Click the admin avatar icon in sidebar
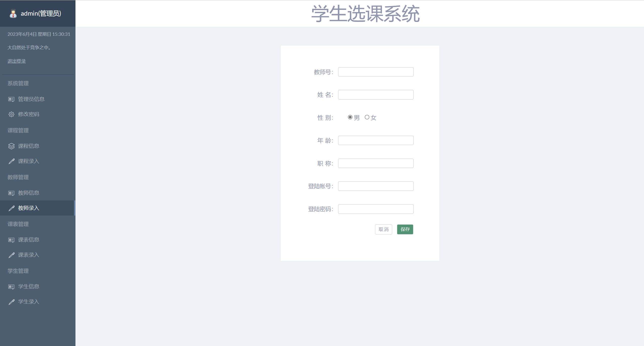The width and height of the screenshot is (644, 346). tap(13, 14)
